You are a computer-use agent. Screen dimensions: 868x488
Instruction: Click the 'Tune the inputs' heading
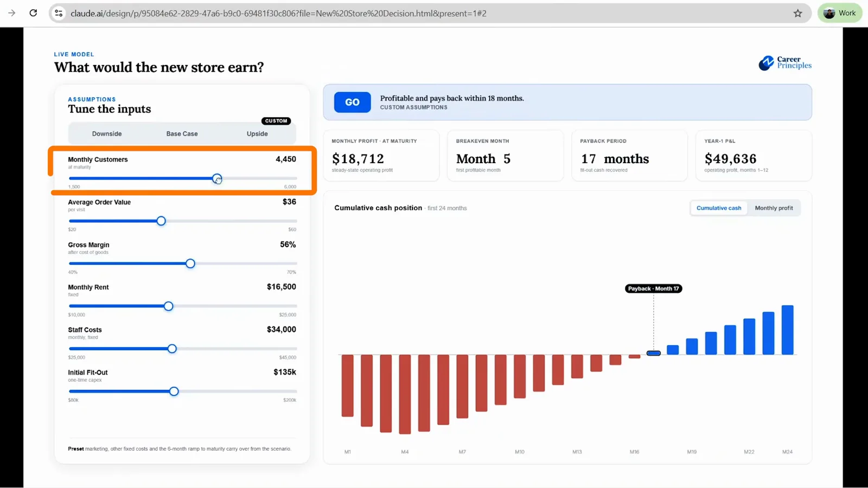(110, 109)
